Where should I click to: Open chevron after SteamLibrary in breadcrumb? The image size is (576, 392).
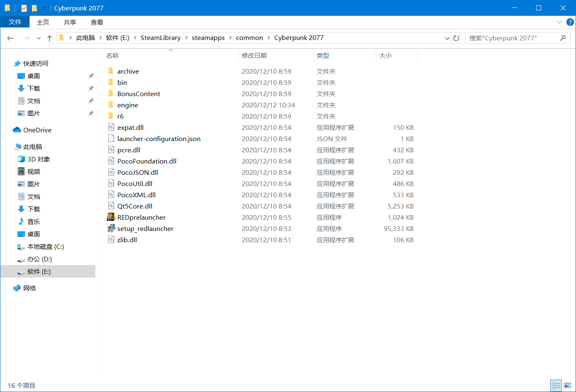tap(186, 38)
